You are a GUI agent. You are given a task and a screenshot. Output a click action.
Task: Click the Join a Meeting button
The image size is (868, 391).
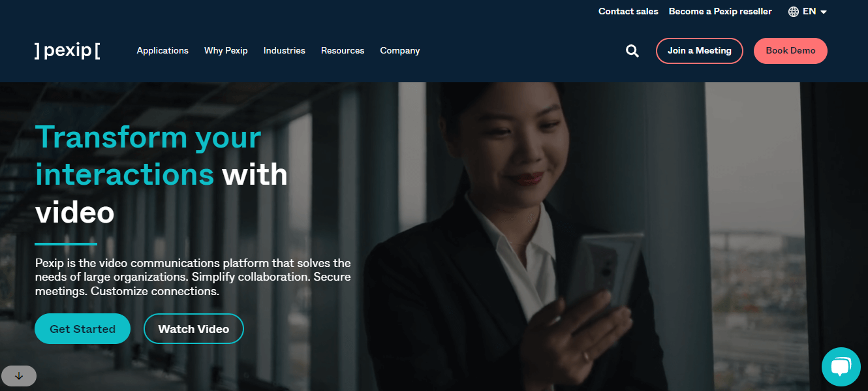pos(700,51)
